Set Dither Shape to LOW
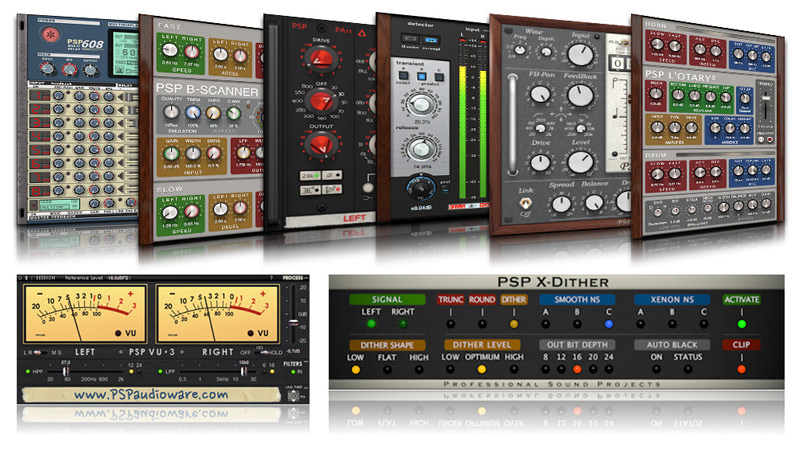 click(356, 369)
